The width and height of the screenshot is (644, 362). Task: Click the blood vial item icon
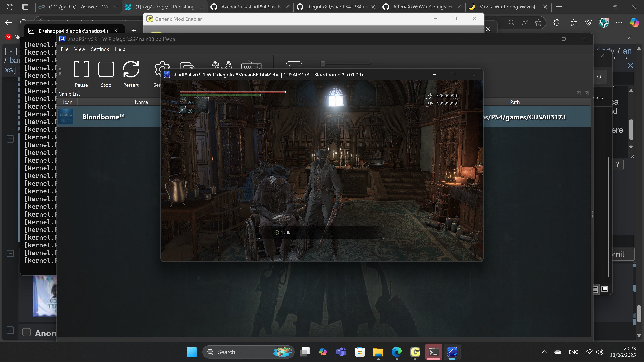(x=183, y=101)
